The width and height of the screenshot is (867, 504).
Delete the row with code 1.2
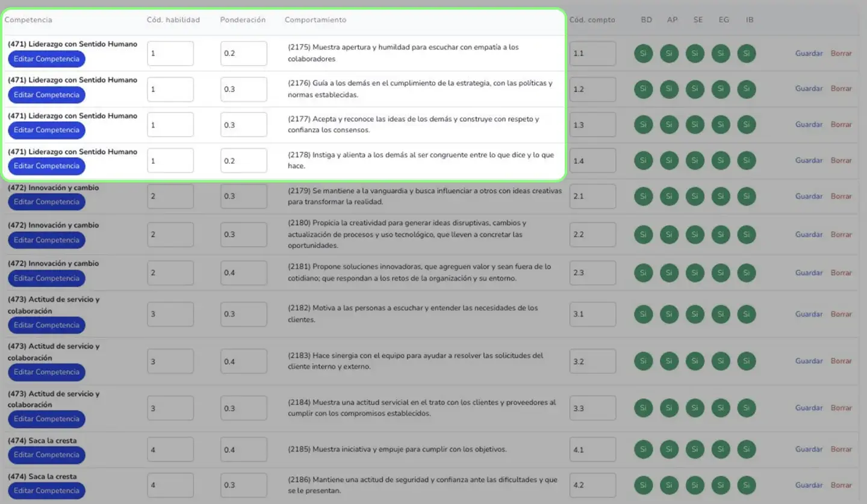click(x=841, y=89)
